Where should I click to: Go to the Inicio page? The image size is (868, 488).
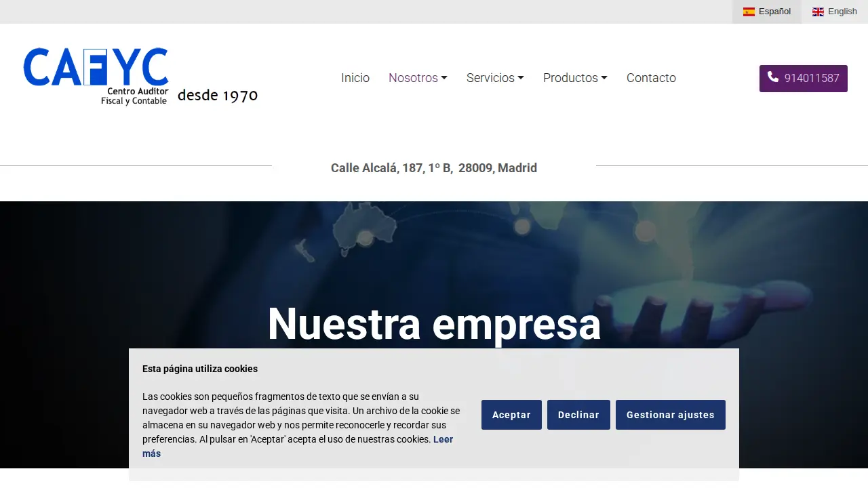[x=355, y=78]
